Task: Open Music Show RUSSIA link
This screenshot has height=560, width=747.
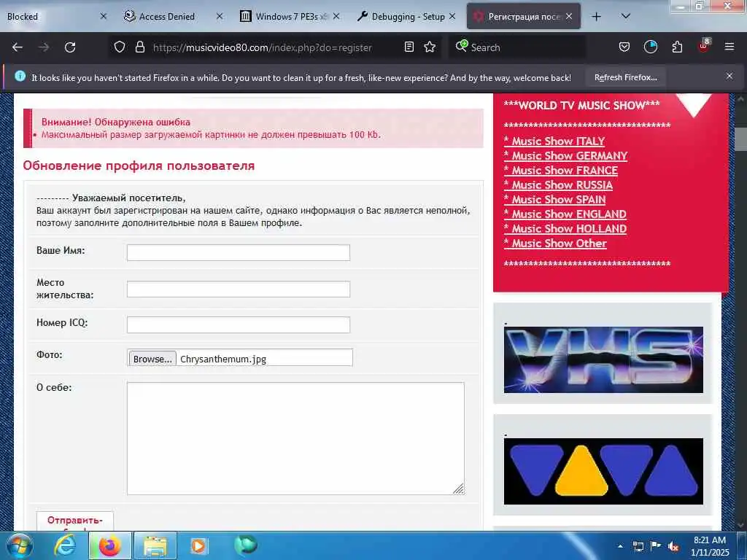Action: click(558, 185)
